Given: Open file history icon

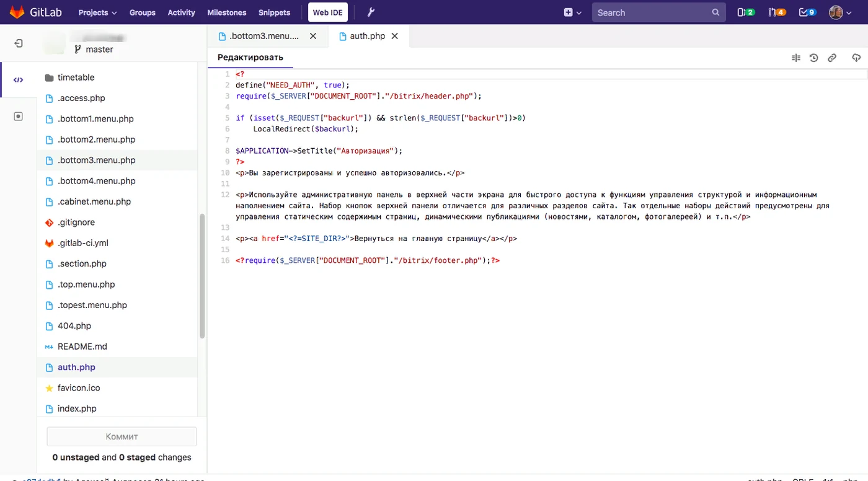Looking at the screenshot, I should click(814, 58).
